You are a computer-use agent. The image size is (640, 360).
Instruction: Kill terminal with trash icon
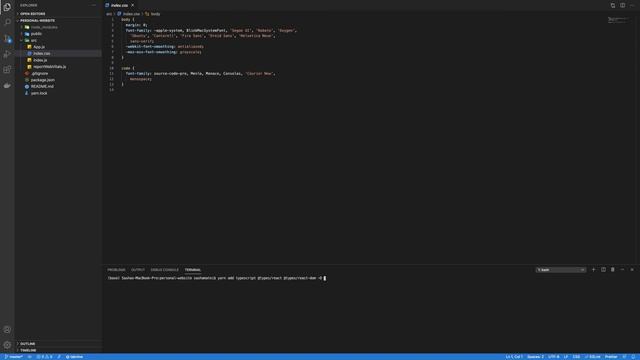point(613,270)
